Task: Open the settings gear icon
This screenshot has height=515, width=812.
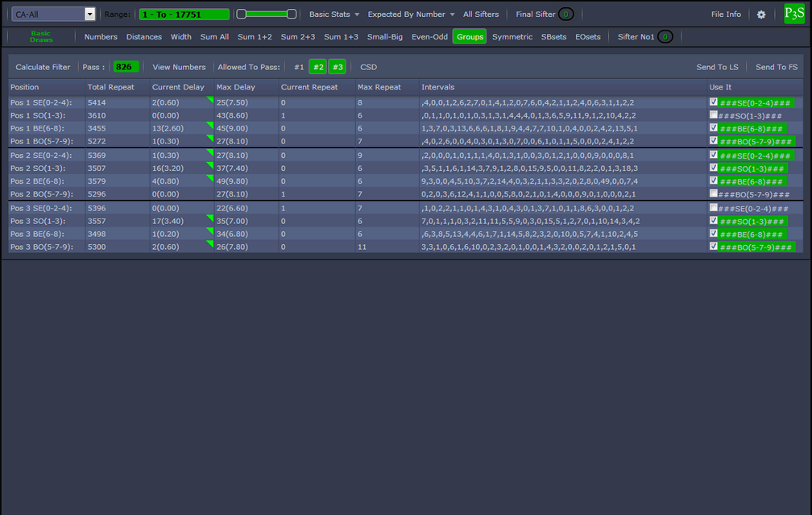Action: click(760, 15)
